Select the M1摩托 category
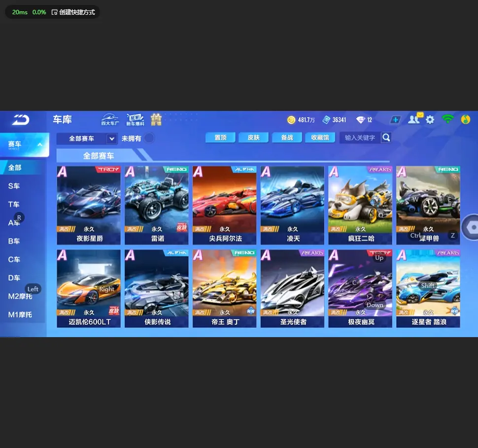This screenshot has height=448, width=478. click(x=20, y=315)
